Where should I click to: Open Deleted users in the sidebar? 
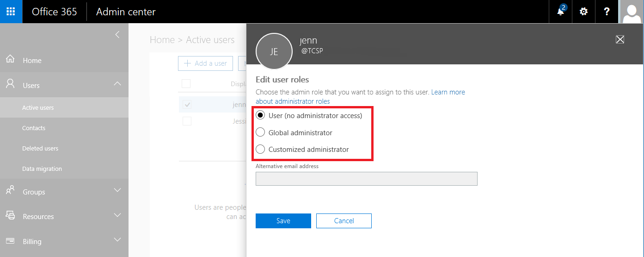tap(40, 148)
